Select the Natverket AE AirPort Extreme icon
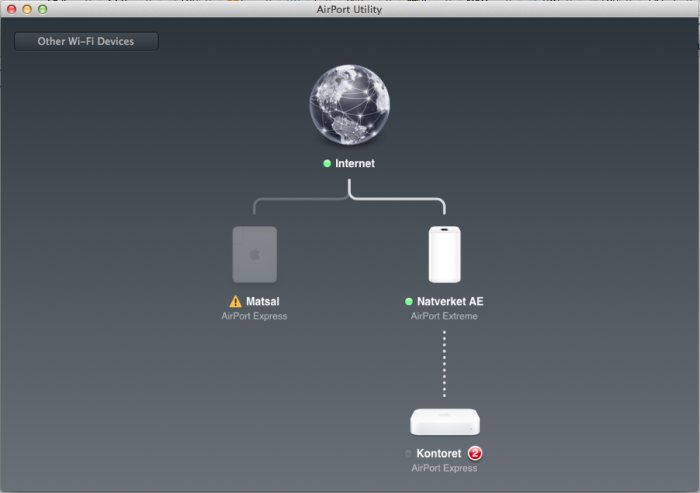 [445, 255]
